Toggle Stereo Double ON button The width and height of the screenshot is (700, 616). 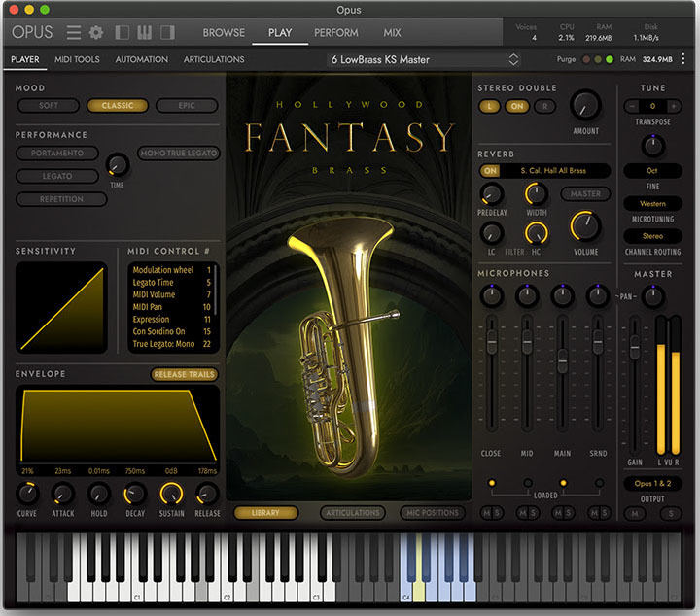coord(517,106)
